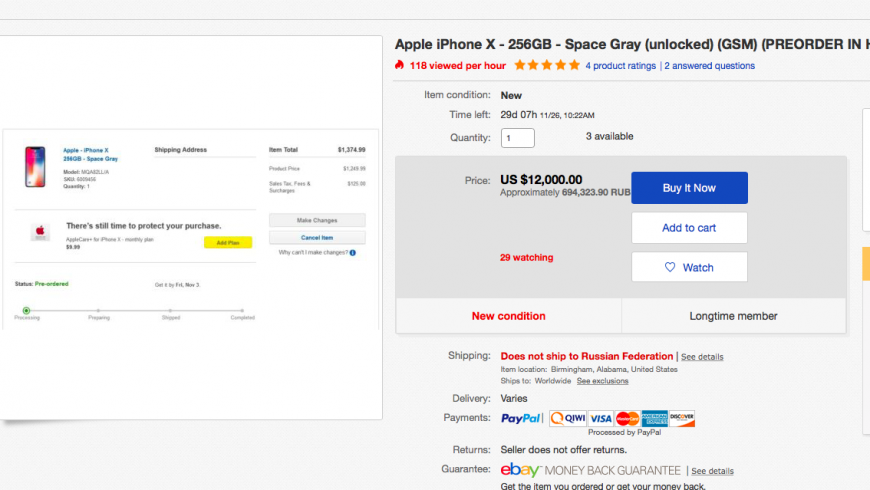Click the Watch button with heart icon
870x490 pixels.
[689, 267]
